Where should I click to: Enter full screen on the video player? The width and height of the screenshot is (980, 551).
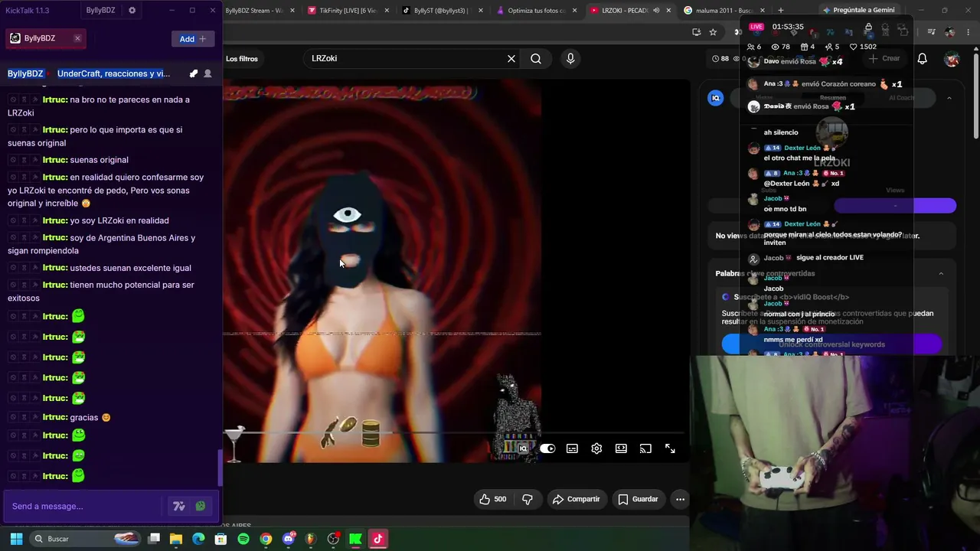[670, 448]
